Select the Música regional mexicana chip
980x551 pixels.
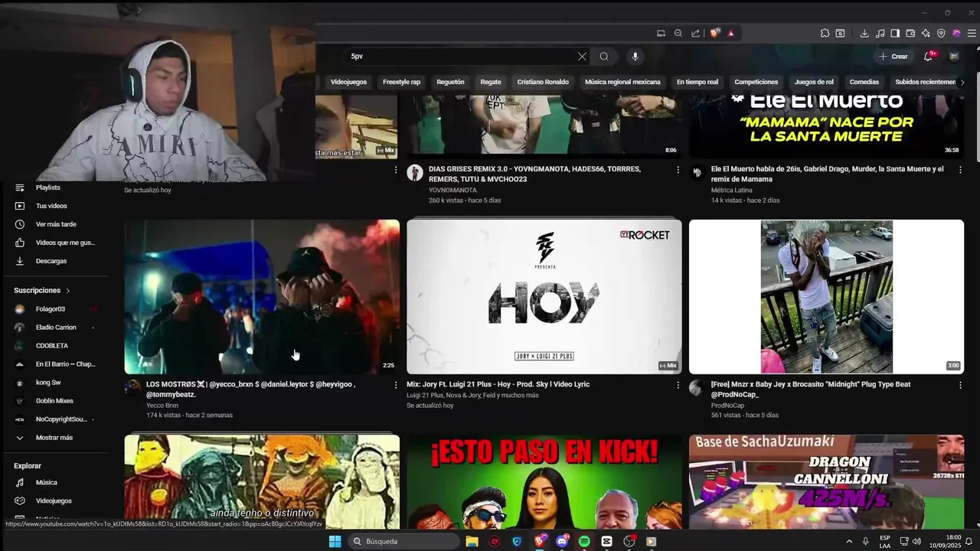622,82
